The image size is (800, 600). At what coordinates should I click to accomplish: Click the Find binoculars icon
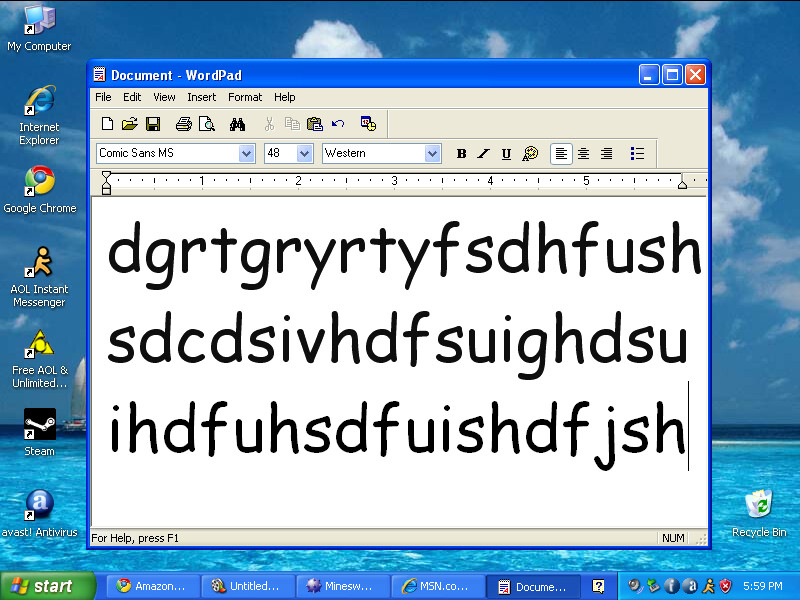[x=237, y=124]
